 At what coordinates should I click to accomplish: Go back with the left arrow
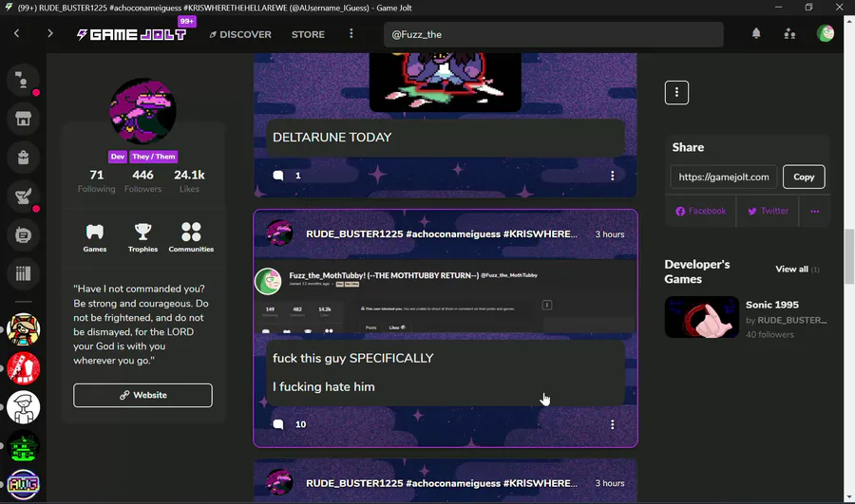17,34
